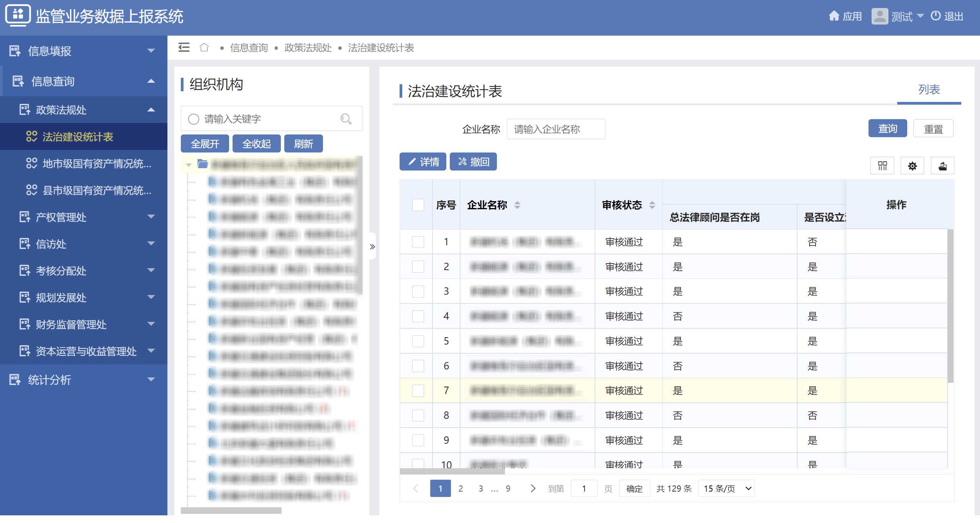This screenshot has width=980, height=523.
Task: Click the 退出 power icon
Action: tap(936, 16)
